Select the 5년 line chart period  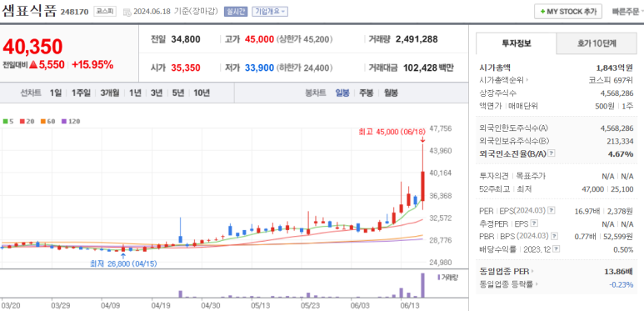[x=178, y=93]
